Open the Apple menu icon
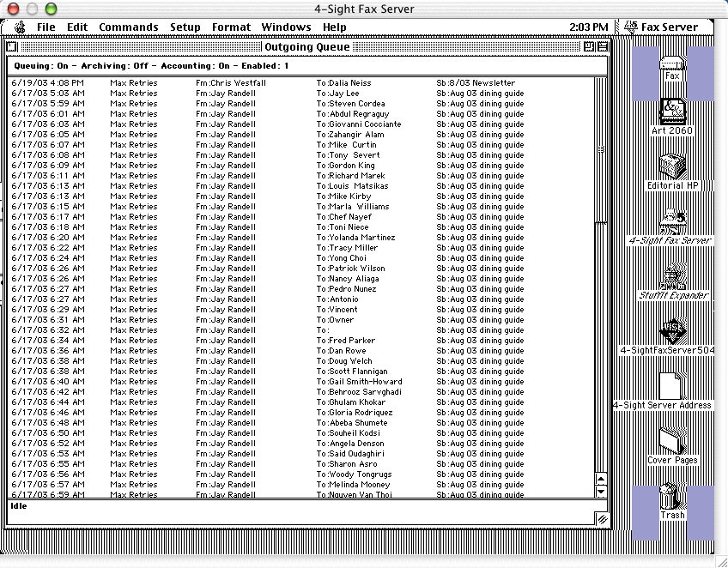 20,27
